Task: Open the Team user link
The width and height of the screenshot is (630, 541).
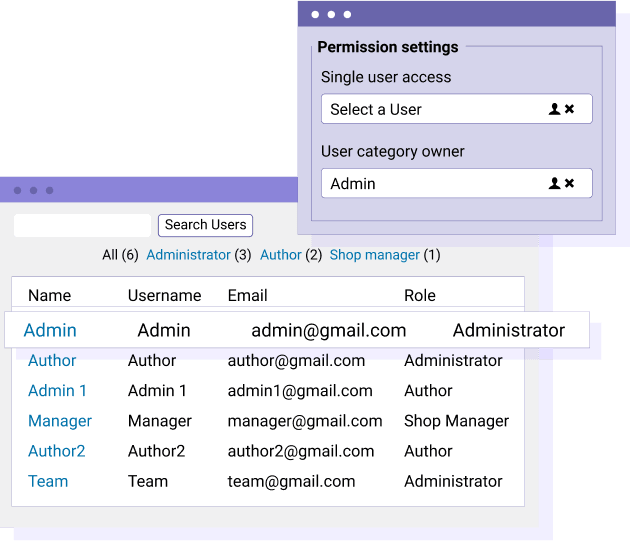Action: [x=48, y=481]
